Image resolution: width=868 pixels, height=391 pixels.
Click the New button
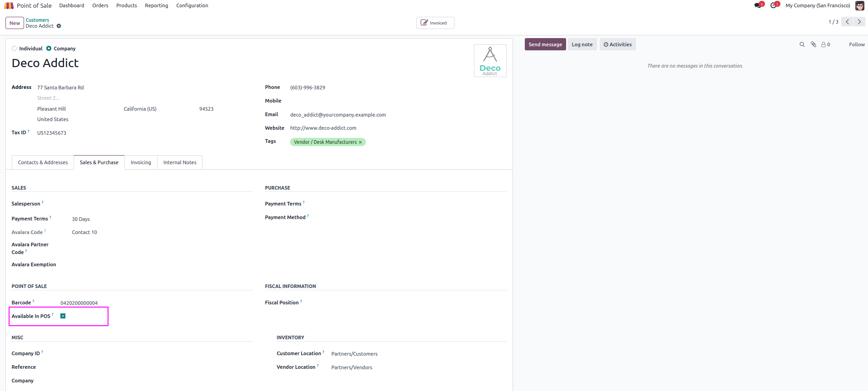(x=15, y=23)
